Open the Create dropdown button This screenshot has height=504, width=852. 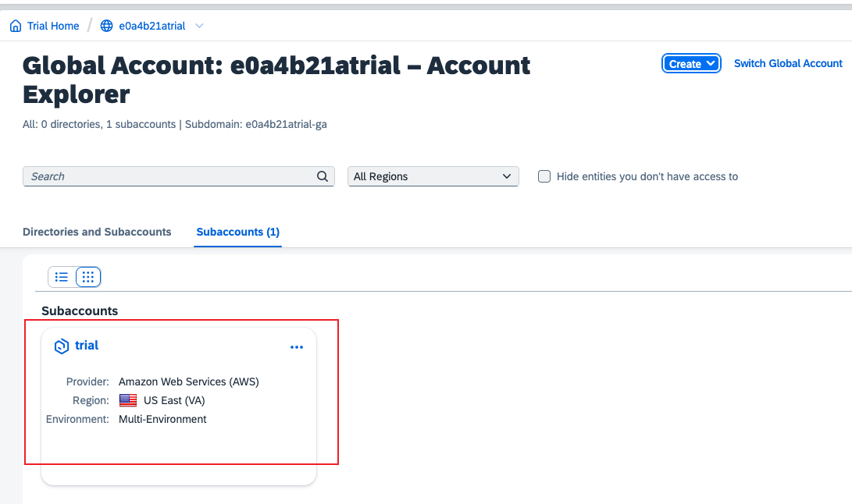coord(691,64)
